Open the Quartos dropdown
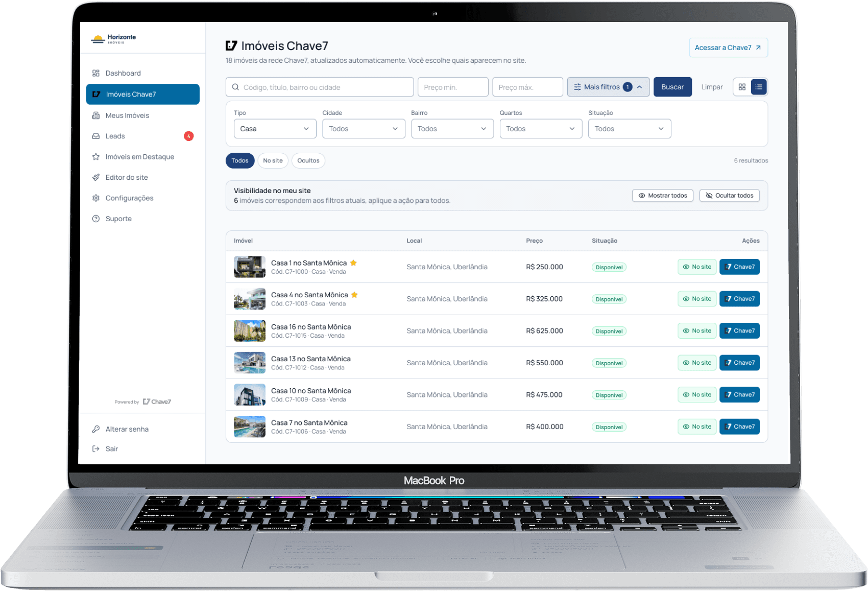 point(541,129)
